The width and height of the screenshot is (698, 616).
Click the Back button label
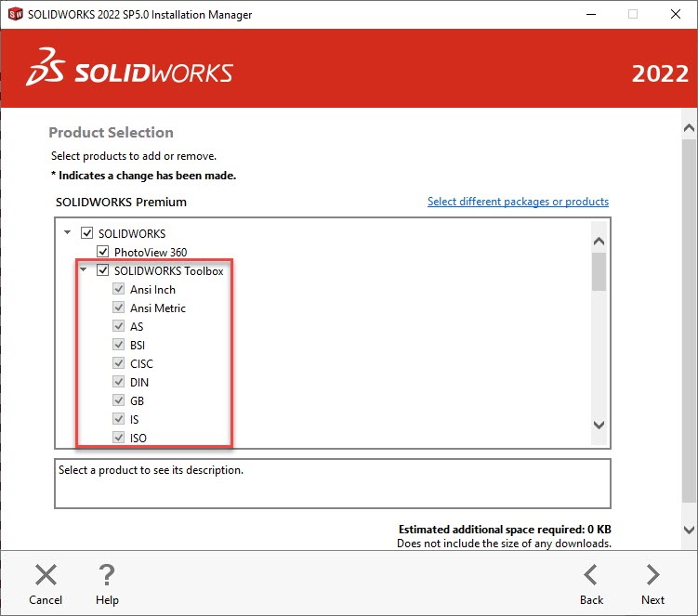point(591,600)
